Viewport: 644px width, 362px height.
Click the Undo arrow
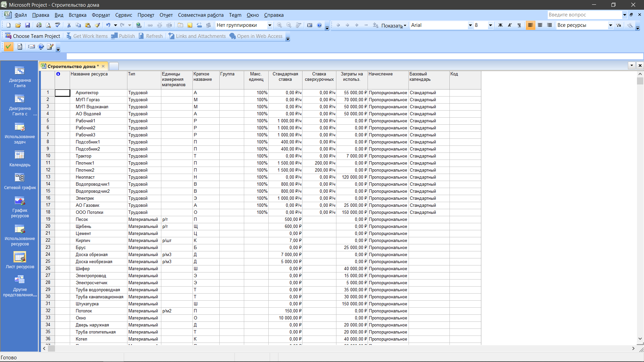pyautogui.click(x=108, y=25)
